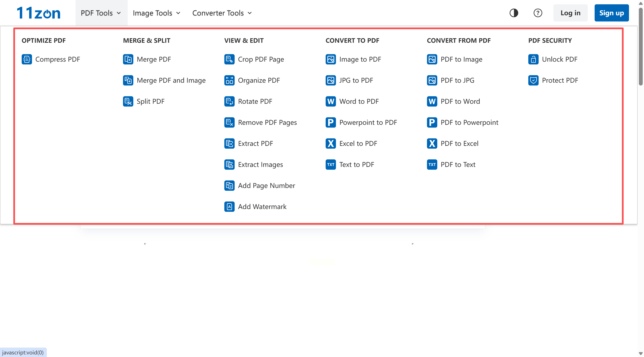Toggle dark mode contrast icon
The width and height of the screenshot is (644, 357).
point(514,13)
